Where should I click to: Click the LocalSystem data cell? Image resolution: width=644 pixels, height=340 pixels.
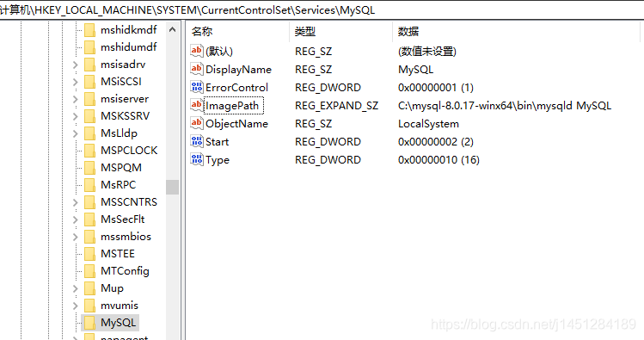[428, 124]
